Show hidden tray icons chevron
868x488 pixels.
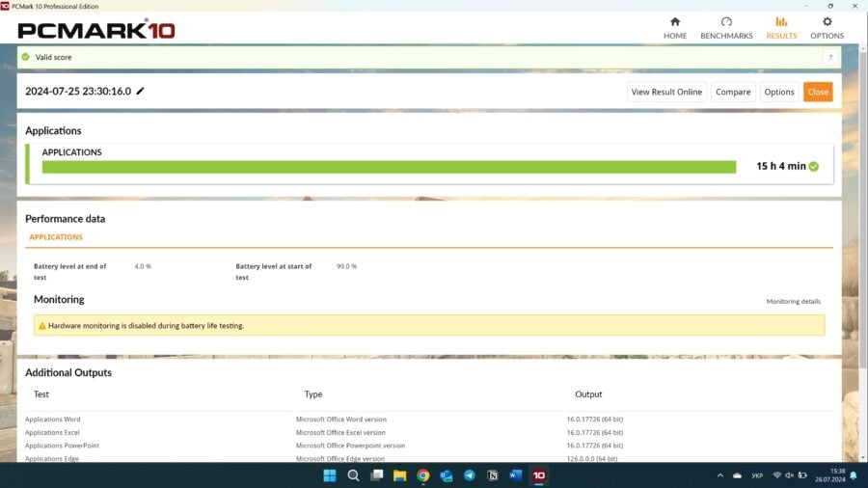720,475
